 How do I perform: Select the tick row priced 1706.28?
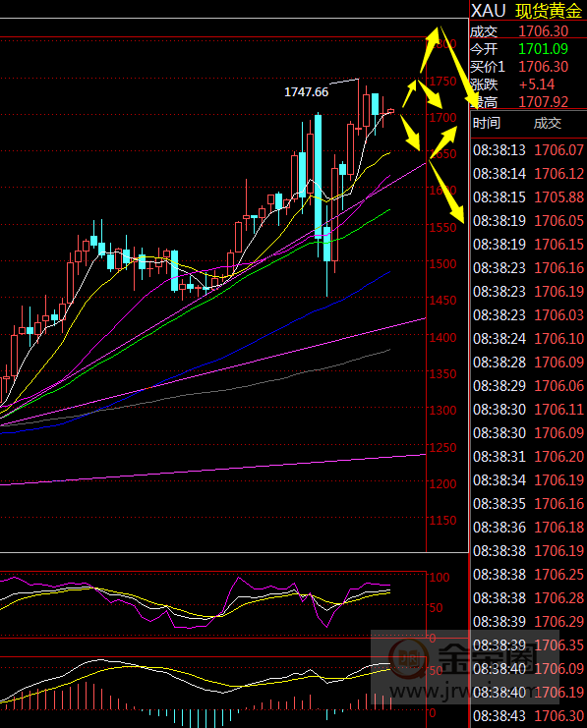[528, 598]
